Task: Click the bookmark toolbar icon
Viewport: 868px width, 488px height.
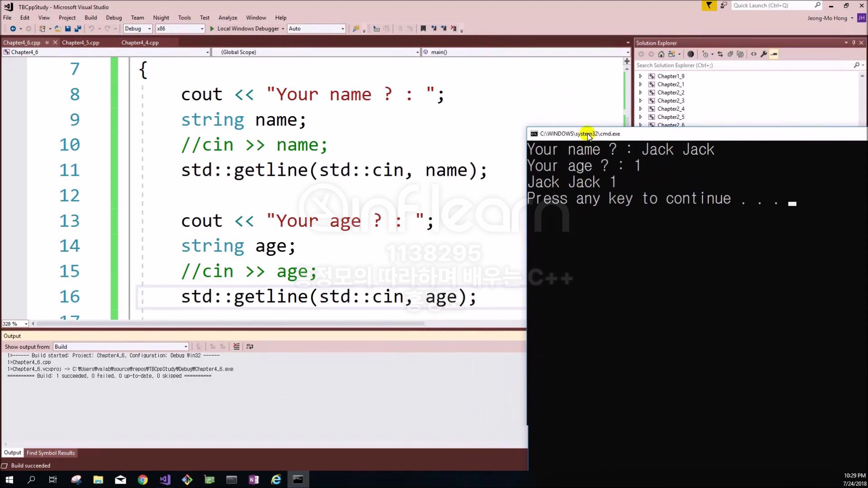Action: coord(423,28)
